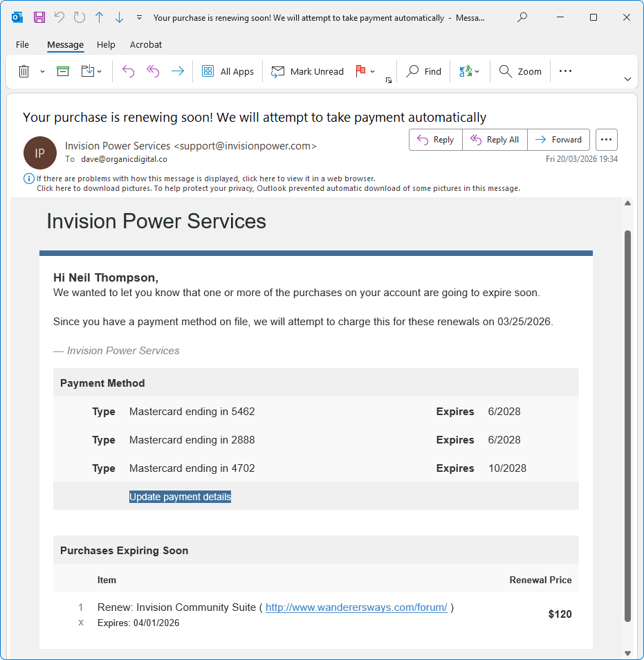Open All Apps in the ribbon
The height and width of the screenshot is (660, 644).
(228, 71)
